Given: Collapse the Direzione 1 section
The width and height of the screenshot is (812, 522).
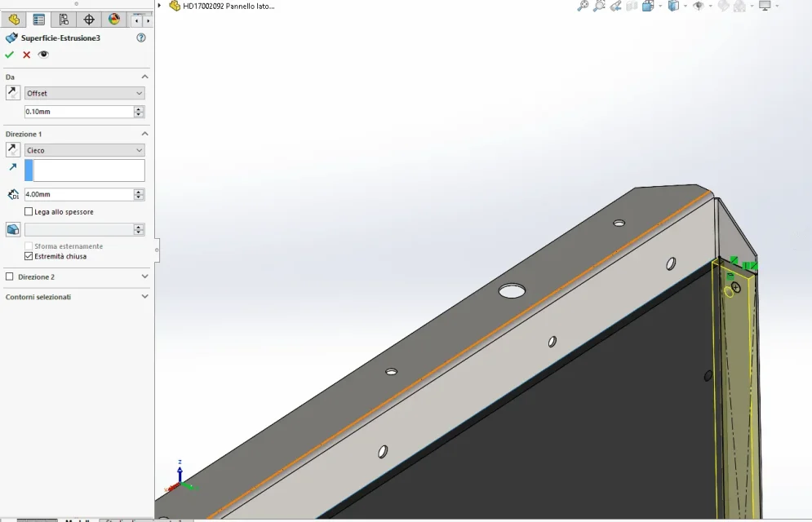Looking at the screenshot, I should point(145,134).
